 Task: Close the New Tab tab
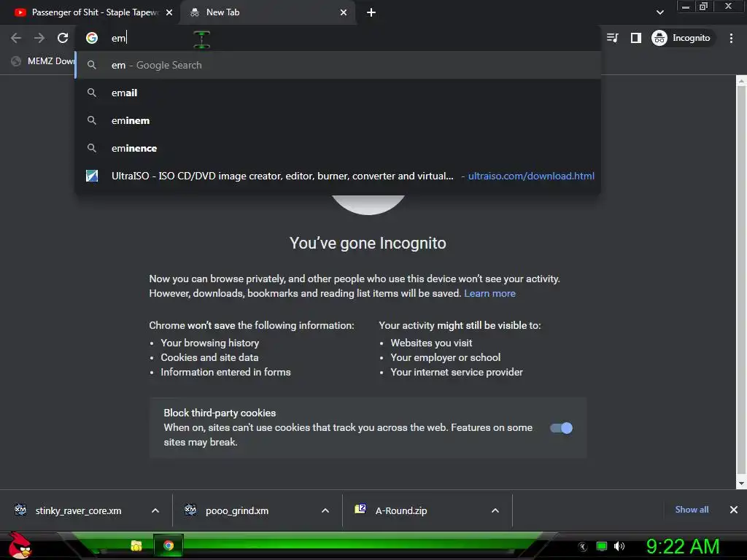pos(344,12)
